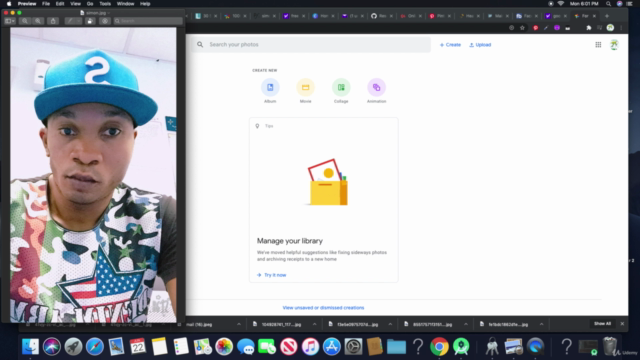Open the Chrome three-dot menu
Image resolution: width=640 pixels, height=360 pixels.
(x=621, y=28)
